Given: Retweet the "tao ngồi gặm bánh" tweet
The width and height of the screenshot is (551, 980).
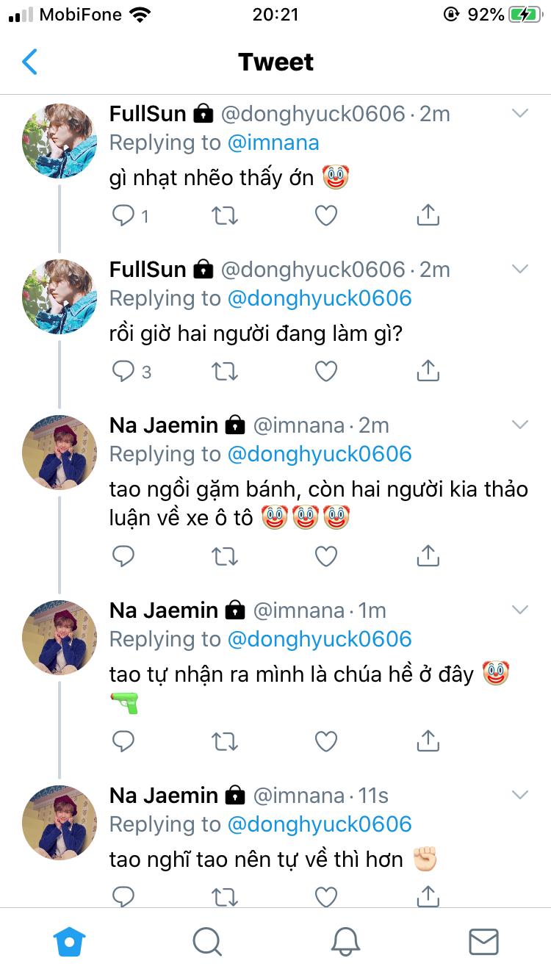Looking at the screenshot, I should 225,557.
